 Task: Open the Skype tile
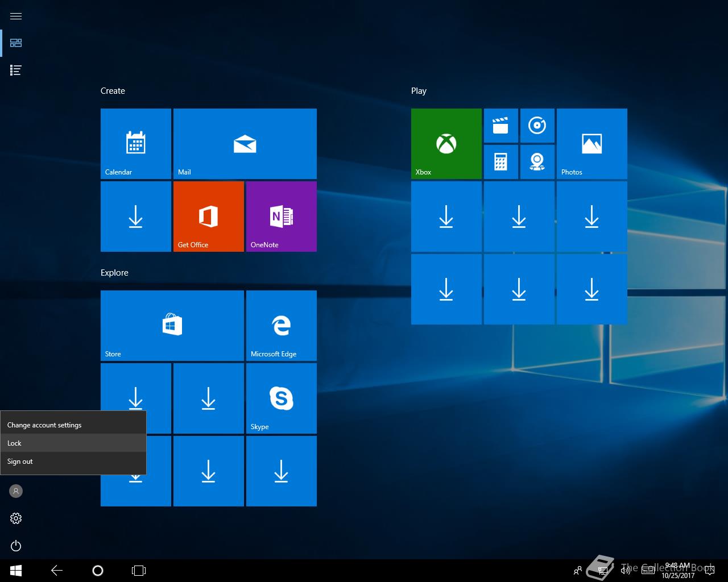(x=282, y=398)
